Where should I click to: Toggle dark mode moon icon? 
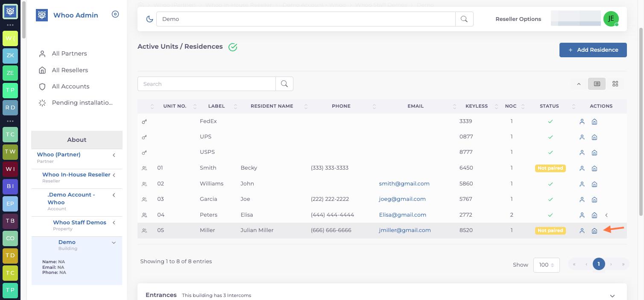click(149, 19)
